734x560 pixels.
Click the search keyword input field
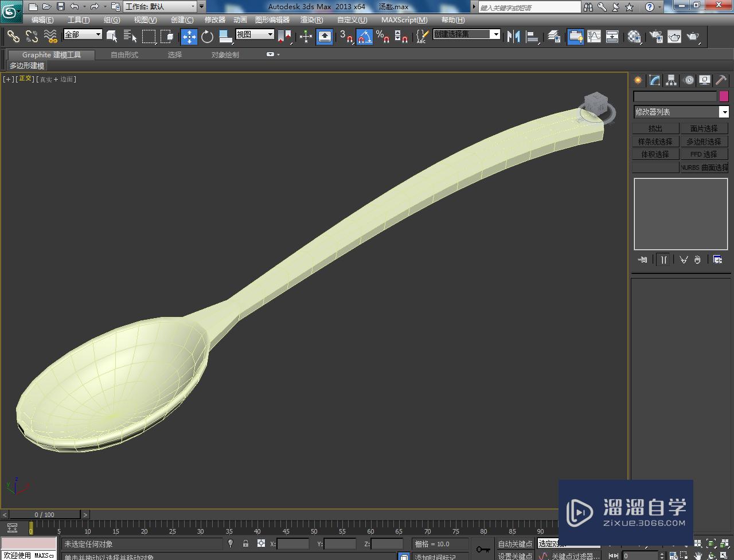tap(529, 7)
